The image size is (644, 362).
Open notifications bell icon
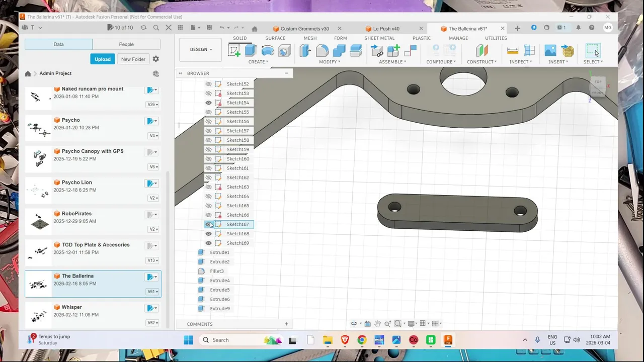pos(579,28)
